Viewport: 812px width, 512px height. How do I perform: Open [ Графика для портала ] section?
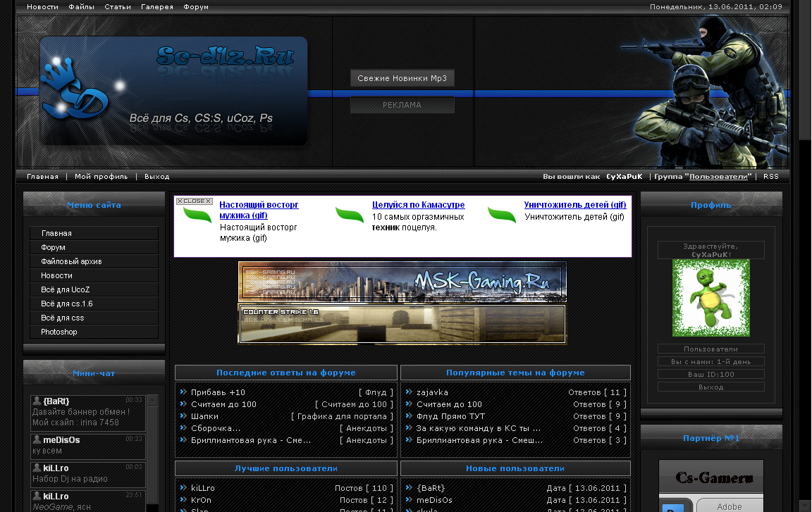coord(342,416)
